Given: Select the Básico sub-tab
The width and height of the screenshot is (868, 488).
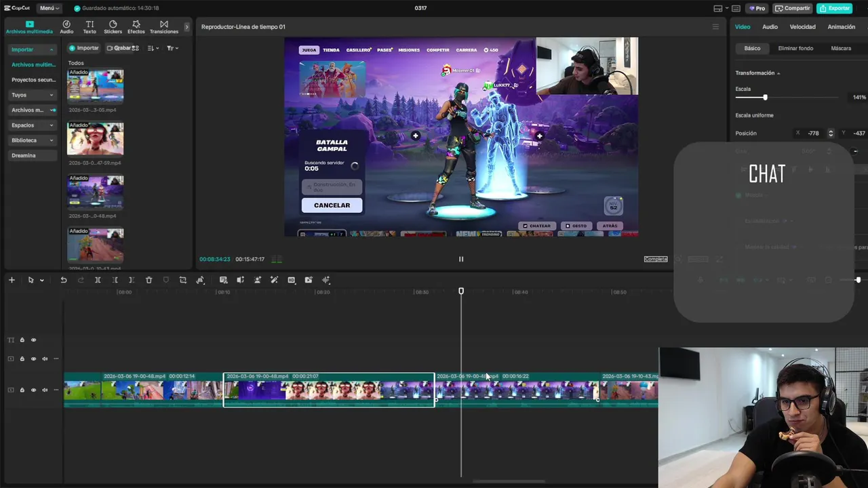Looking at the screenshot, I should 752,48.
